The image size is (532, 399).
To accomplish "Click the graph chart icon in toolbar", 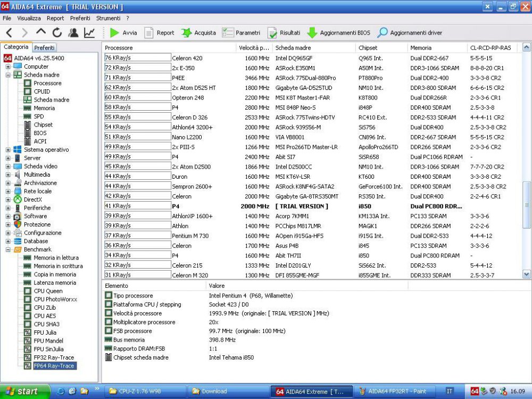I will click(89, 33).
